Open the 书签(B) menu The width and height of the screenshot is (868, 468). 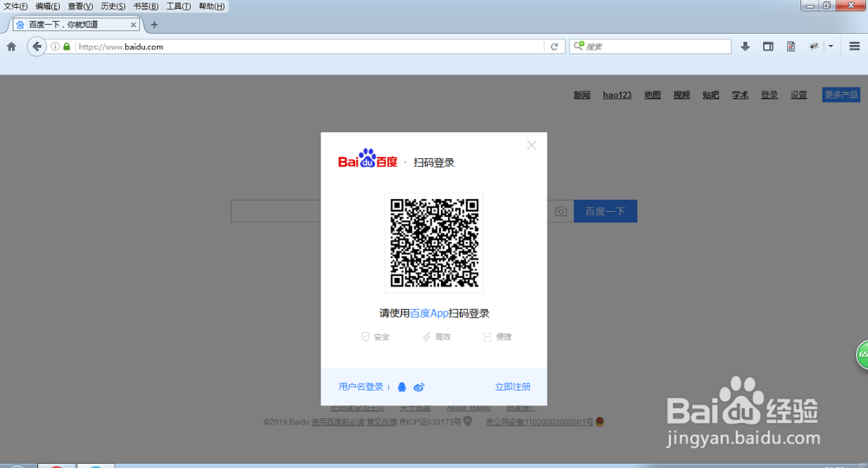pyautogui.click(x=146, y=6)
